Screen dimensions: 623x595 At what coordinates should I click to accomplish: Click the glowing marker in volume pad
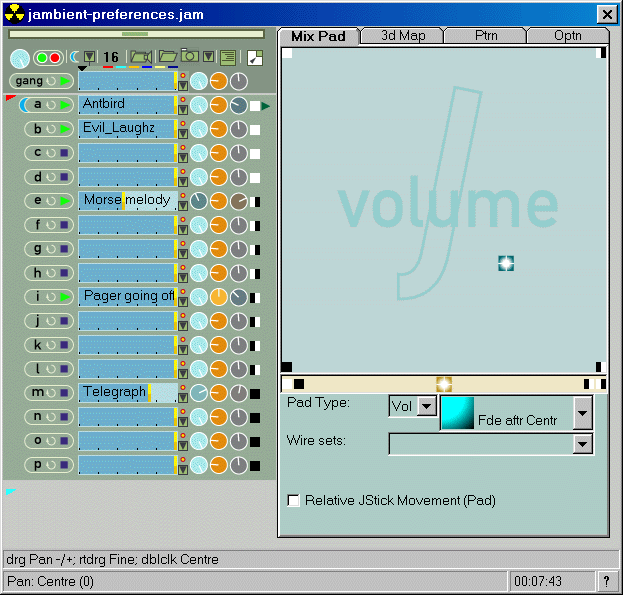click(x=506, y=263)
